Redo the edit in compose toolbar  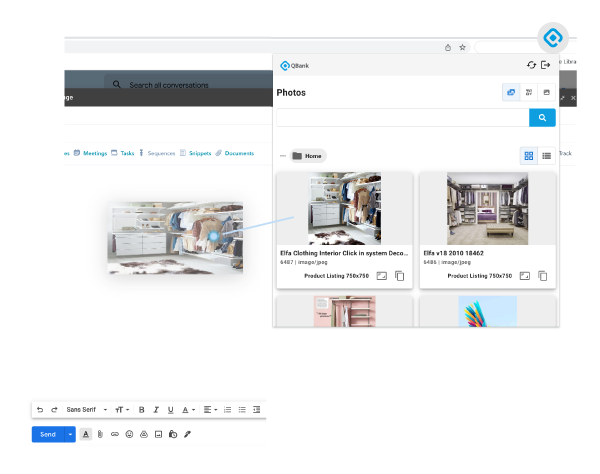pos(54,410)
